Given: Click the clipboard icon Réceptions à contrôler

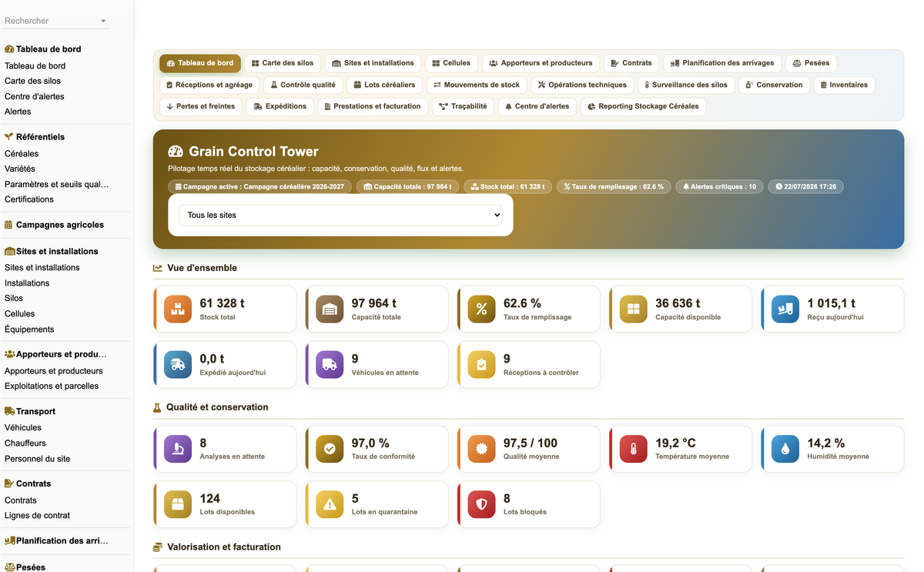Looking at the screenshot, I should pos(481,365).
